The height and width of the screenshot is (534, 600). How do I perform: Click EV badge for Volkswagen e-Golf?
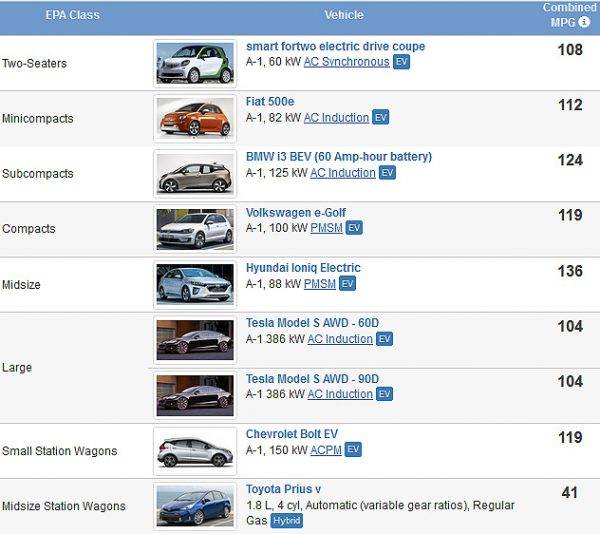point(354,228)
